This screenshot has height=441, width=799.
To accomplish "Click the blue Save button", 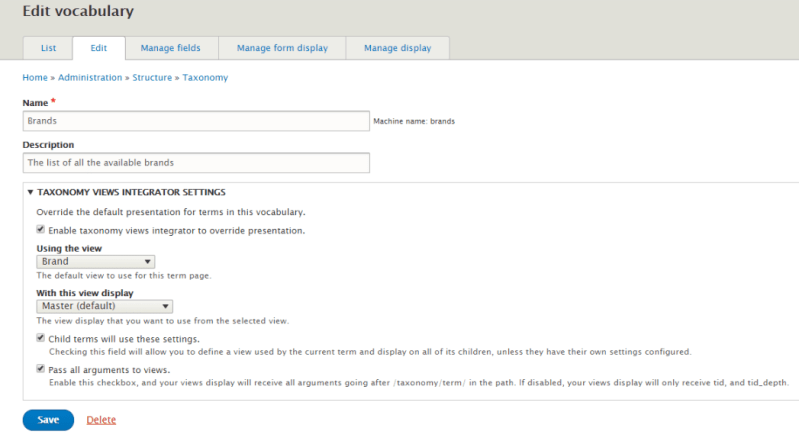I will 48,420.
